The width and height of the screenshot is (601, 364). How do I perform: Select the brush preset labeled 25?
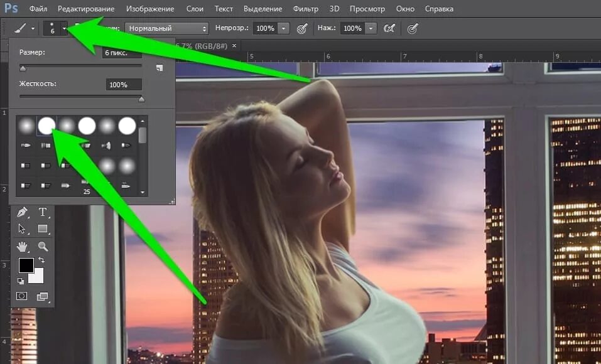(87, 186)
